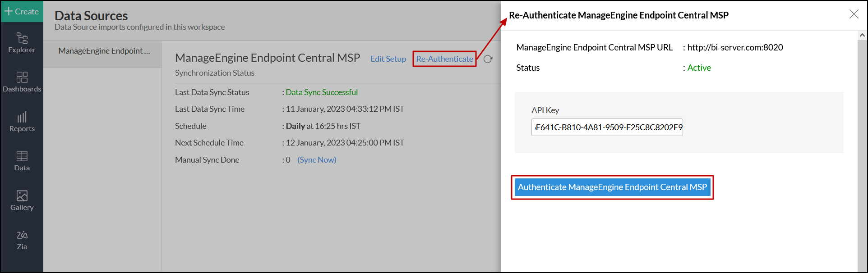Image resolution: width=868 pixels, height=273 pixels.
Task: Click the Data Sources heading
Action: pos(91,16)
